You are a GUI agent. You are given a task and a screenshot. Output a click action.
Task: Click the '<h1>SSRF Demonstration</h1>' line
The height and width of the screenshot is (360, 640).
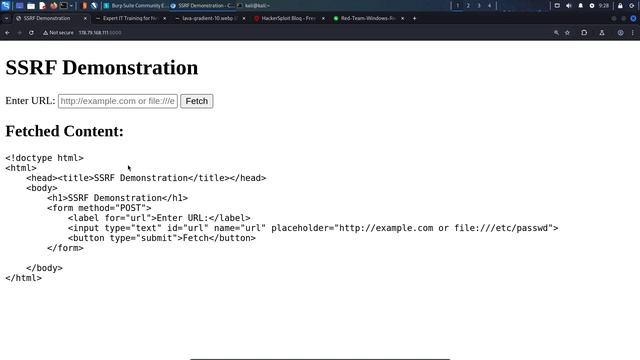tap(118, 198)
